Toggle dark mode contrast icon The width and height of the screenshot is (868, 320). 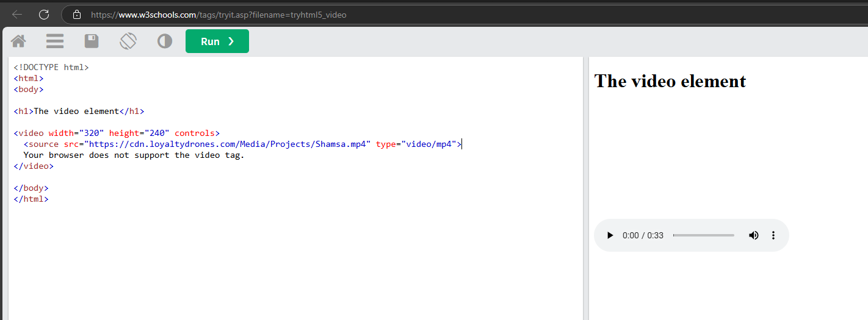(165, 41)
